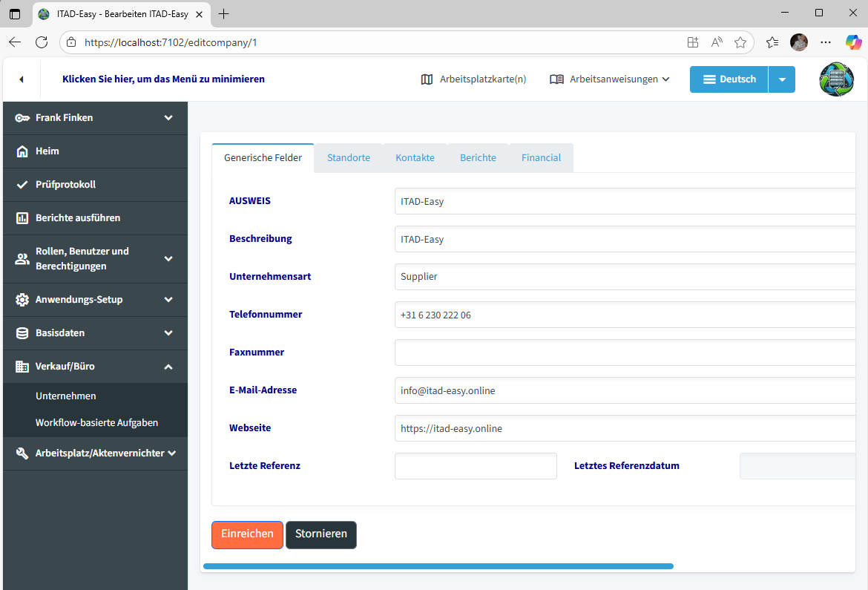Click the collapse menu arrow icon
This screenshot has height=590, width=868.
(22, 79)
